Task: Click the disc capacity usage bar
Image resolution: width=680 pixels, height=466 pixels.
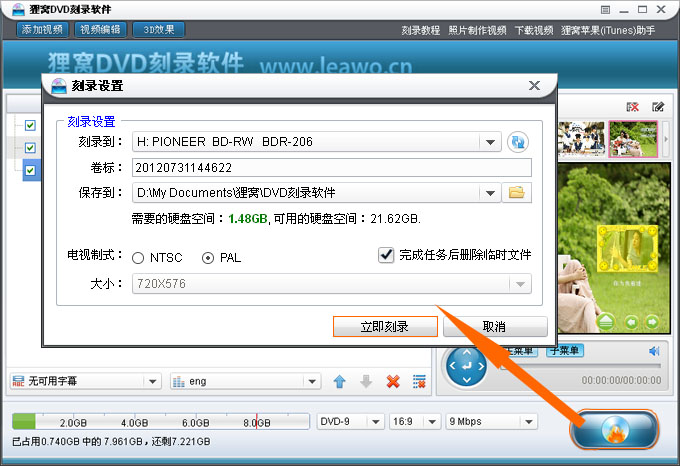Action: pyautogui.click(x=161, y=421)
